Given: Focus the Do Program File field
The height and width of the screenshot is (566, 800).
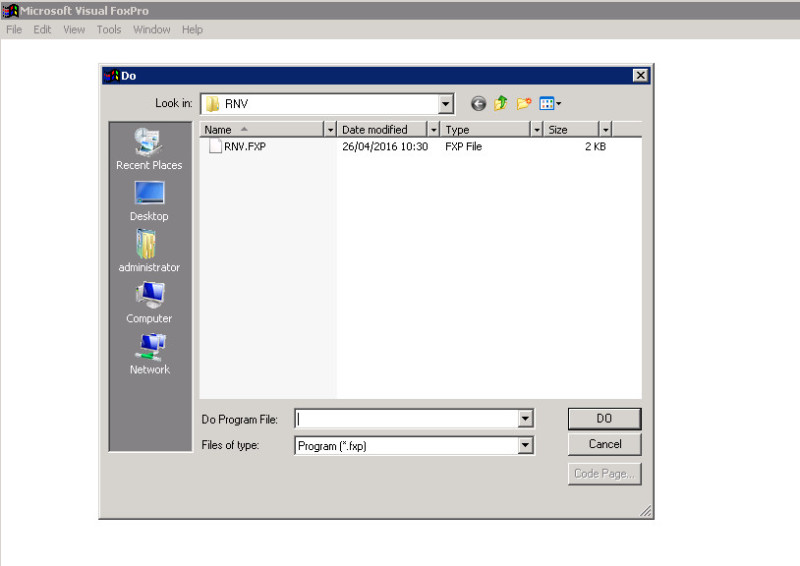Looking at the screenshot, I should (x=407, y=419).
